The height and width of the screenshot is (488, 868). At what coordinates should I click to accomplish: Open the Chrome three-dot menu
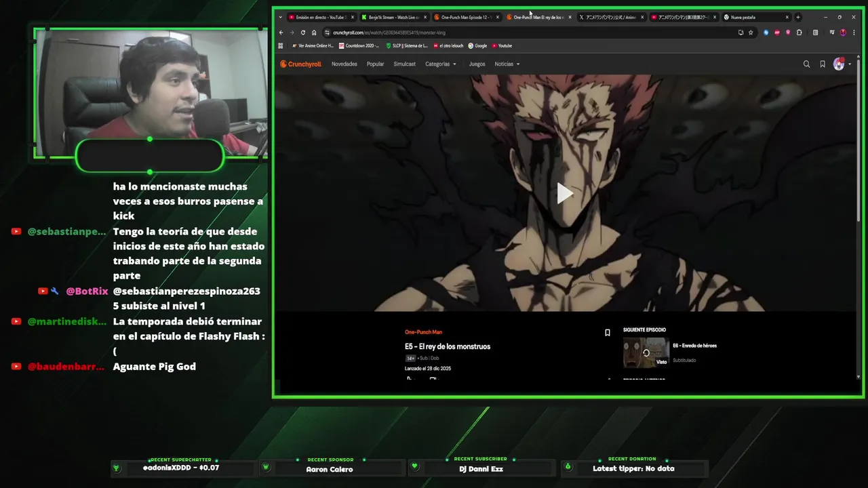tap(853, 33)
